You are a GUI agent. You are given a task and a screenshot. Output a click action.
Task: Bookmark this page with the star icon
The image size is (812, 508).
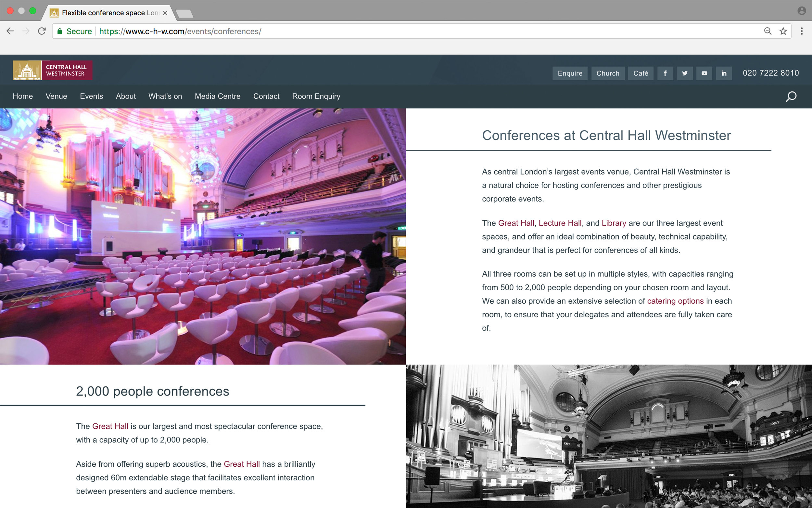783,31
